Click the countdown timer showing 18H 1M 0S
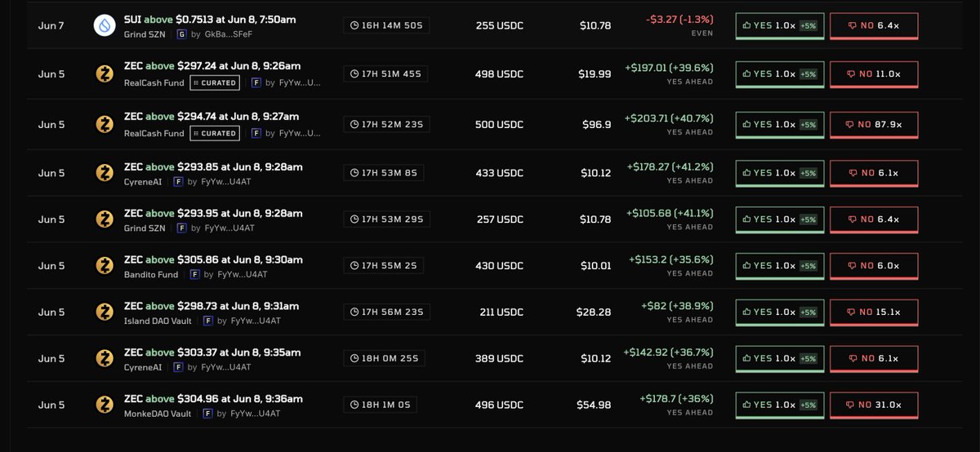 (x=382, y=404)
